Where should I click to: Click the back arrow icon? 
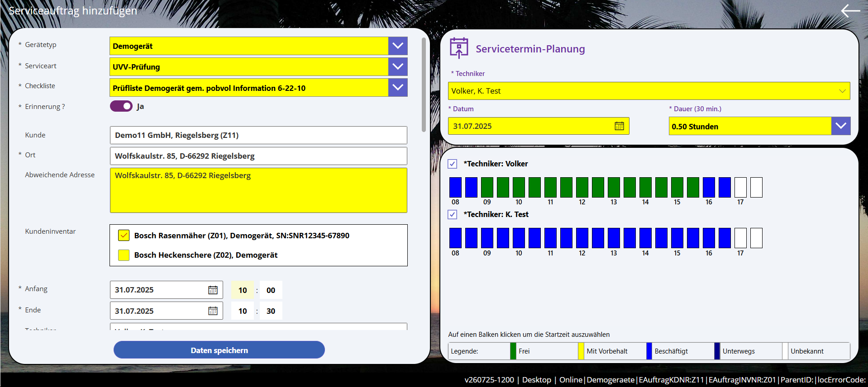tap(850, 10)
